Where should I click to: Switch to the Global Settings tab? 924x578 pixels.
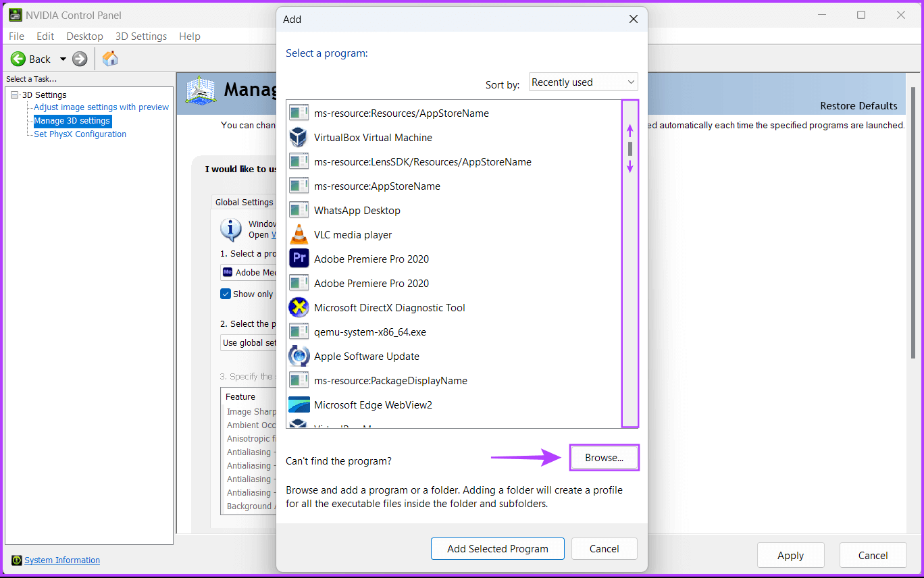[x=244, y=202]
